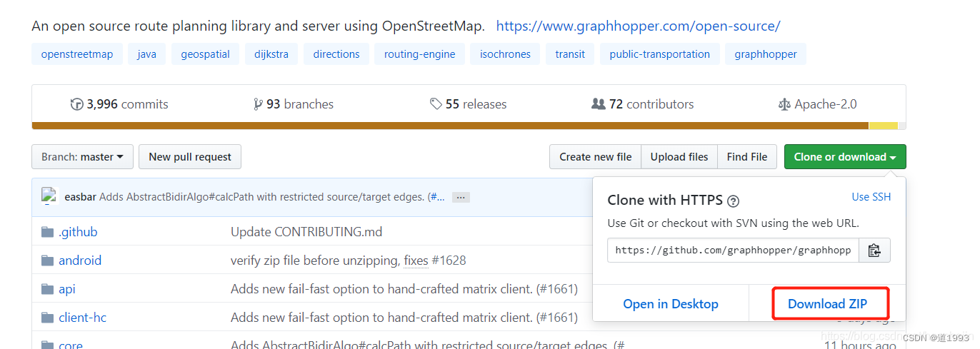The height and width of the screenshot is (349, 980).
Task: Open the isochrones topic tag
Action: pyautogui.click(x=506, y=54)
